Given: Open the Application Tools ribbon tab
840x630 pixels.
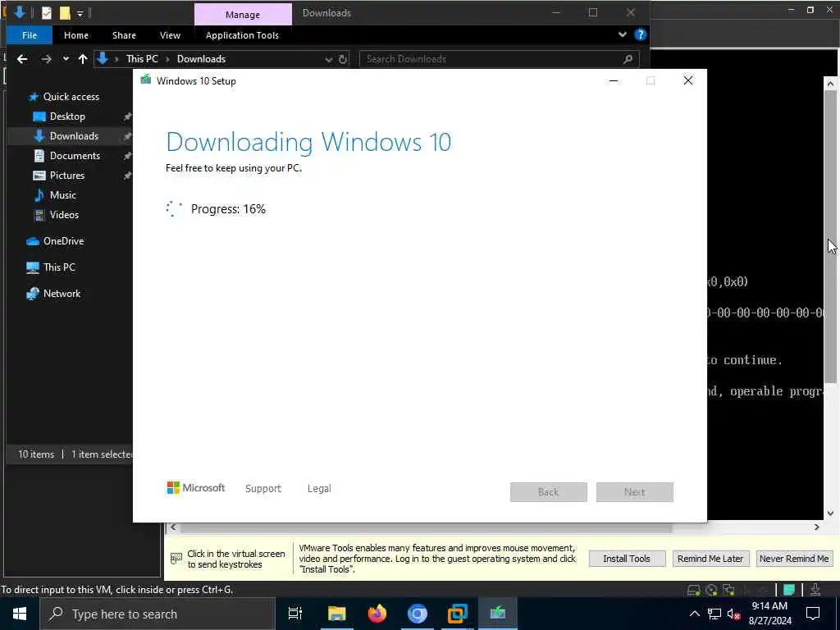Looking at the screenshot, I should point(242,35).
